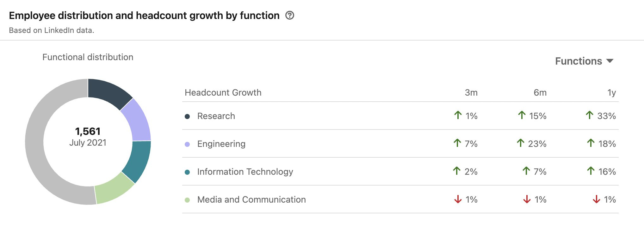Click the 6m column header
Image resolution: width=644 pixels, height=233 pixels.
[x=540, y=93]
